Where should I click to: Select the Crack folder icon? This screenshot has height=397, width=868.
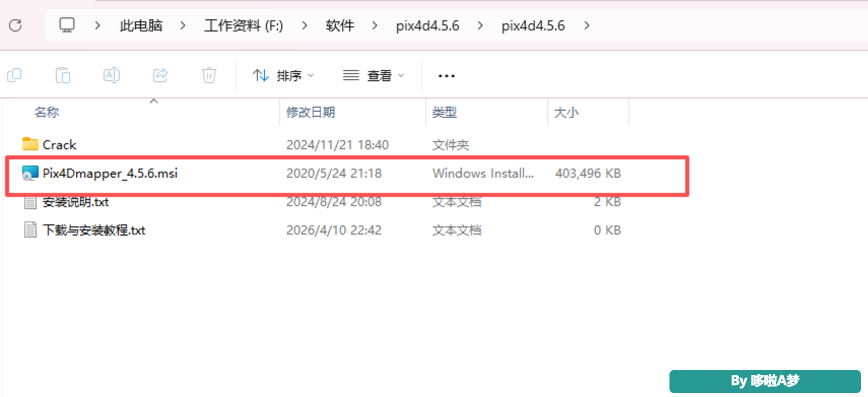pos(30,144)
